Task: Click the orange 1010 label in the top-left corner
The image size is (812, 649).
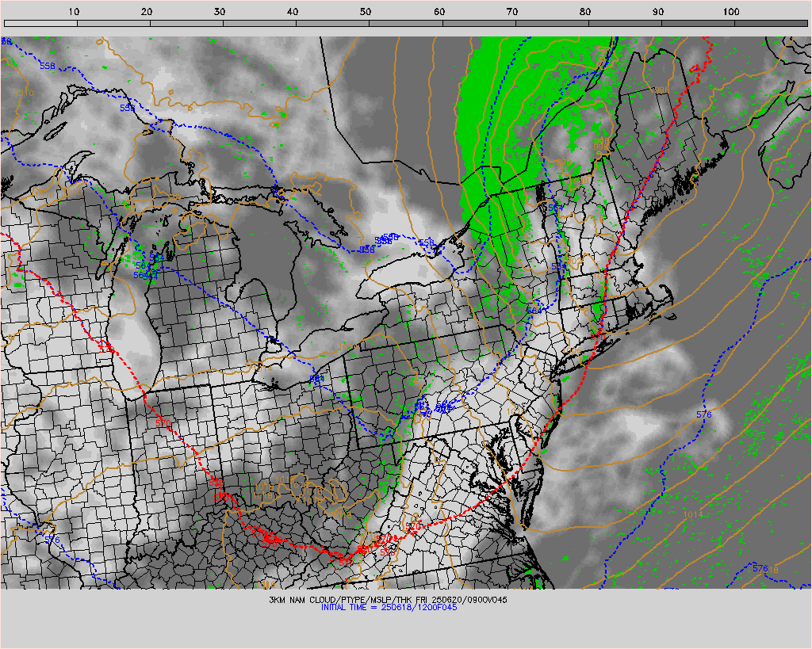Action: point(24,93)
